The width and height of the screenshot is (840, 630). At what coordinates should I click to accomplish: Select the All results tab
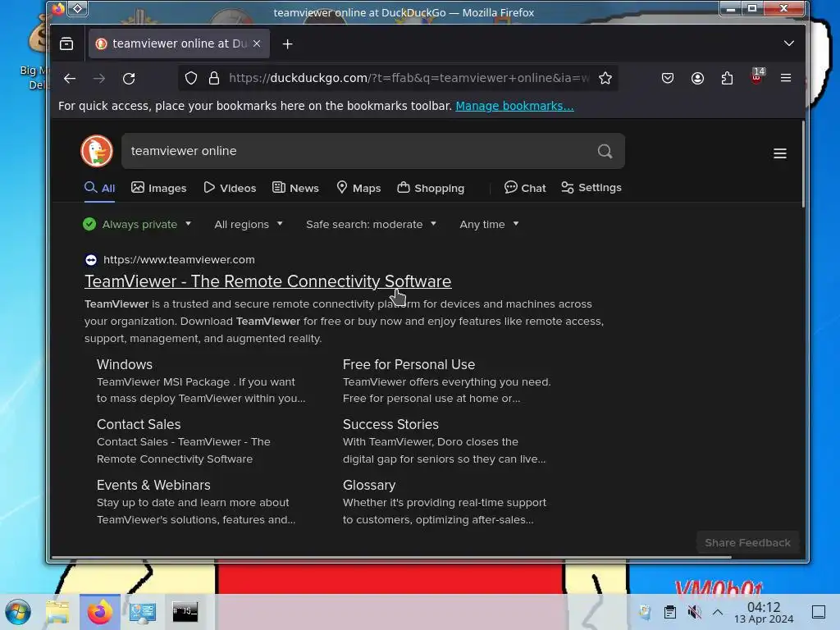[x=99, y=188]
